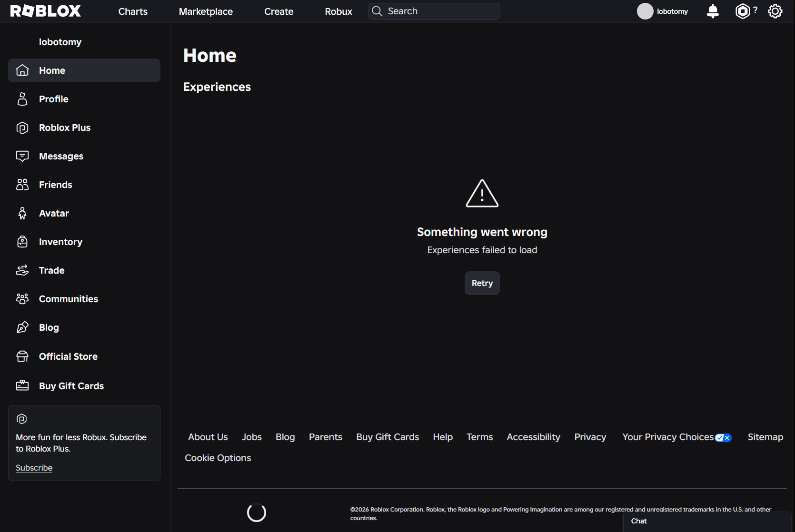This screenshot has height=532, width=795.
Task: Retry loading experiences
Action: click(x=482, y=283)
